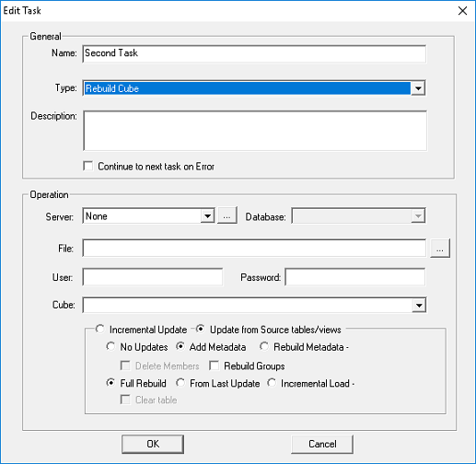The image size is (476, 464).
Task: Check the Rebuild Groups checkbox
Action: click(214, 365)
